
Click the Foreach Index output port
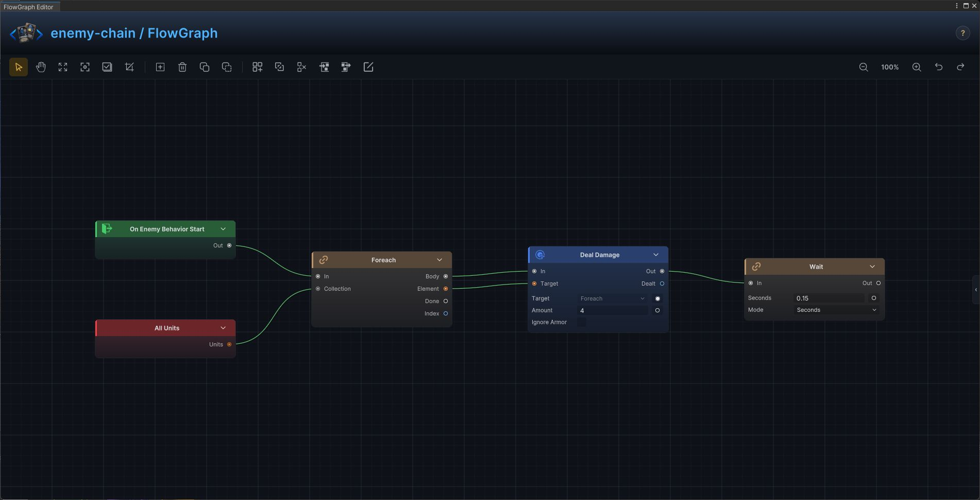(x=446, y=313)
